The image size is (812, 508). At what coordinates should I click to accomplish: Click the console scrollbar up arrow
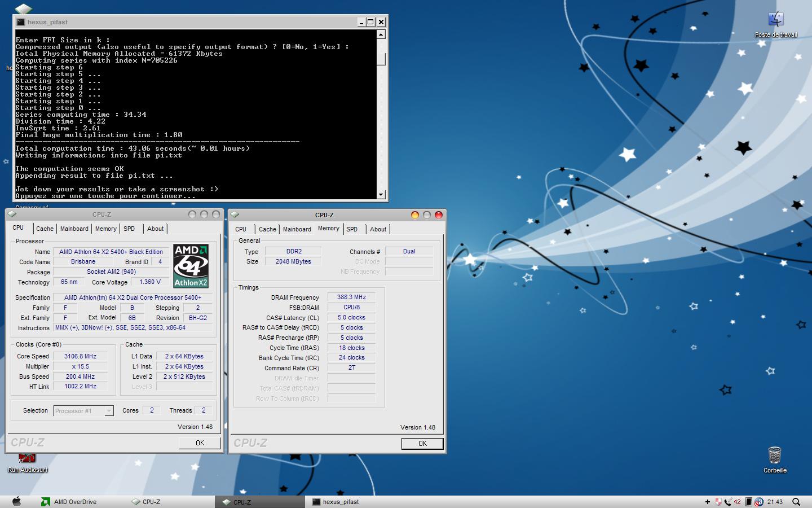381,34
